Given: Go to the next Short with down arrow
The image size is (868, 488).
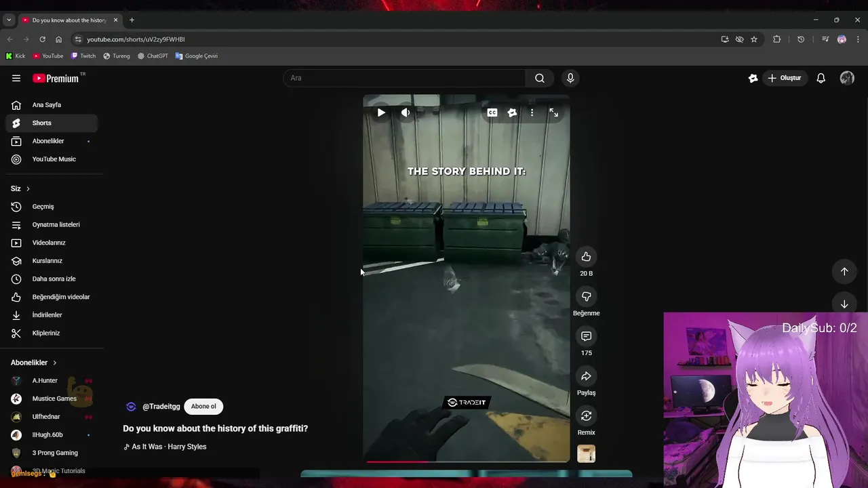Looking at the screenshot, I should point(844,304).
